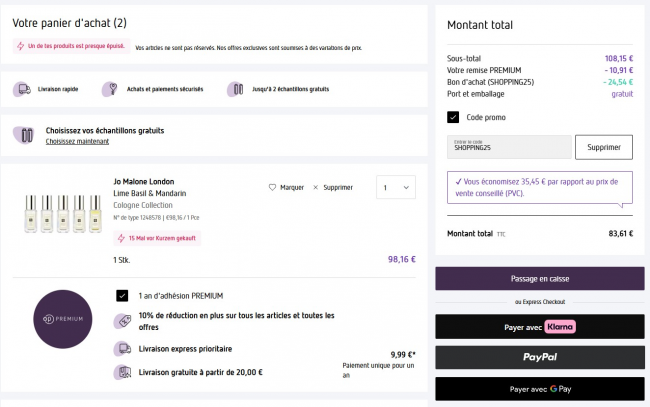Click the fast delivery truck icon
The image size is (650, 407).
click(22, 89)
